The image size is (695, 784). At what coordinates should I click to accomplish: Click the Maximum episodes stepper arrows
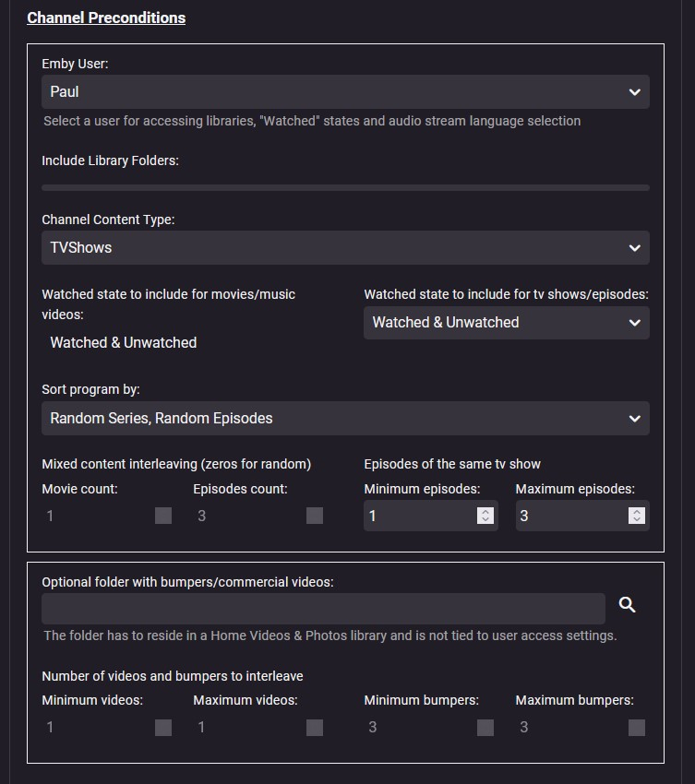point(636,517)
